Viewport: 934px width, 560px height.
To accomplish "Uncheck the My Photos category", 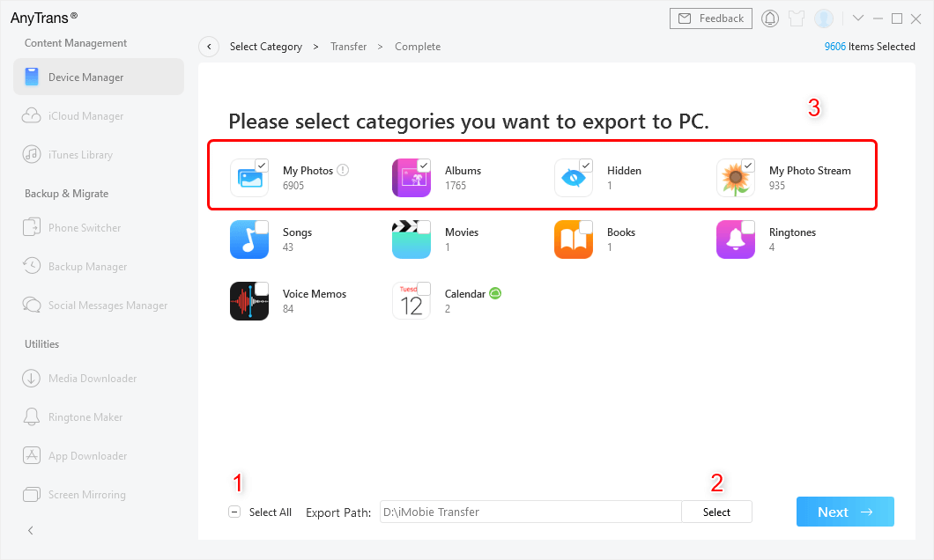I will [x=262, y=164].
